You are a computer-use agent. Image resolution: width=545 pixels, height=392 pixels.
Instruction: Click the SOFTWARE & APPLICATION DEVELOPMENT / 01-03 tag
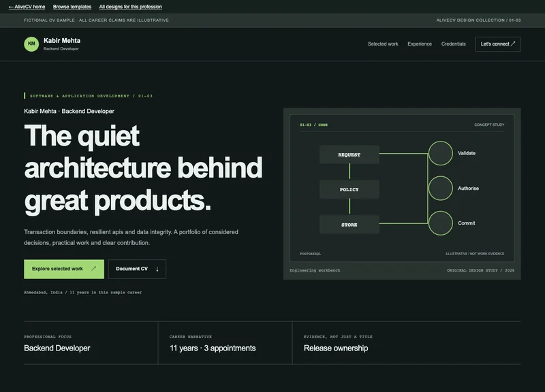91,96
